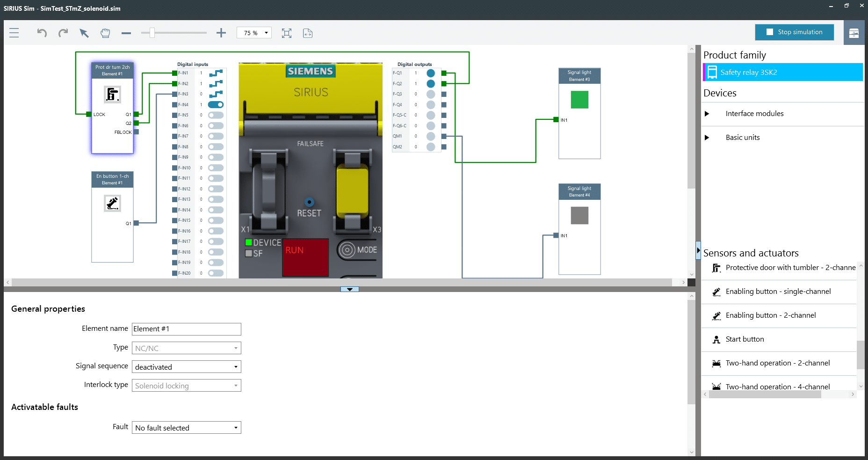
Task: Click the enabling button element icon
Action: (x=112, y=203)
